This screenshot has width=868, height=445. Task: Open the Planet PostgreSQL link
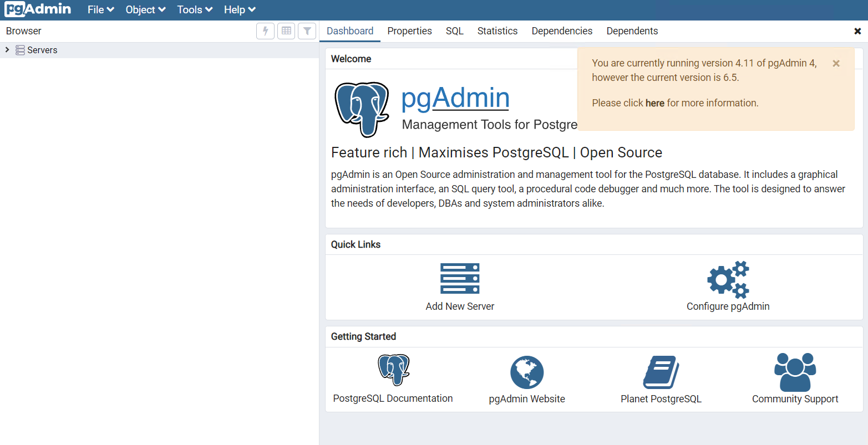(661, 399)
